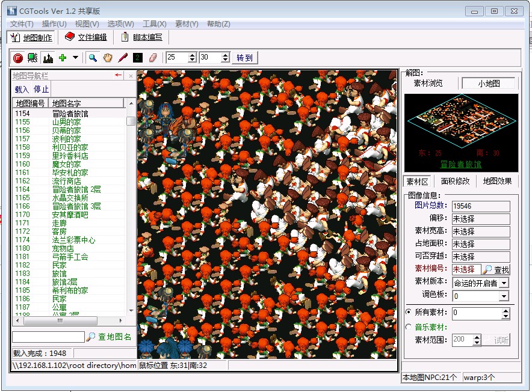Click the green plus add icon
532x392 pixels.
[x=63, y=58]
